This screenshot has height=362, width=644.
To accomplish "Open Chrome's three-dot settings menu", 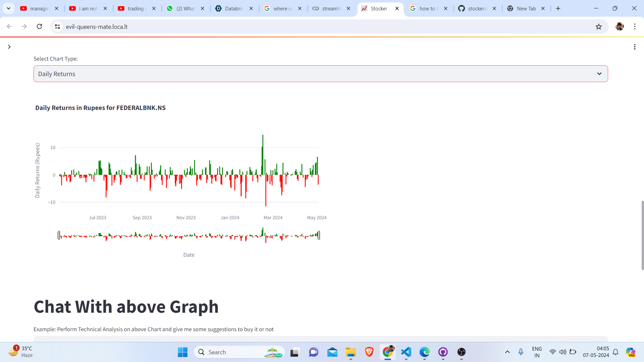I will (x=635, y=26).
